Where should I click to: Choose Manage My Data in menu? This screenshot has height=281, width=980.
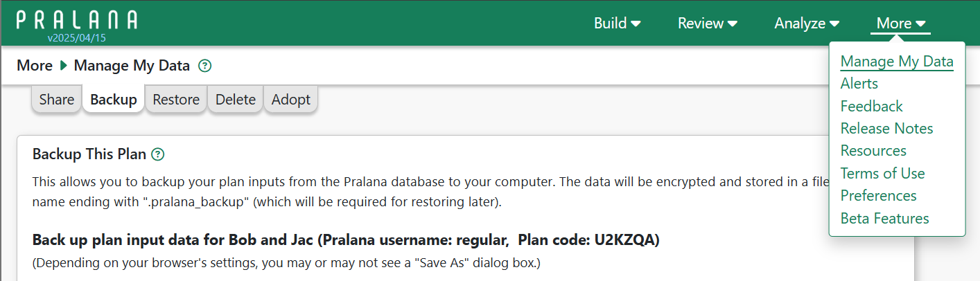point(897,61)
